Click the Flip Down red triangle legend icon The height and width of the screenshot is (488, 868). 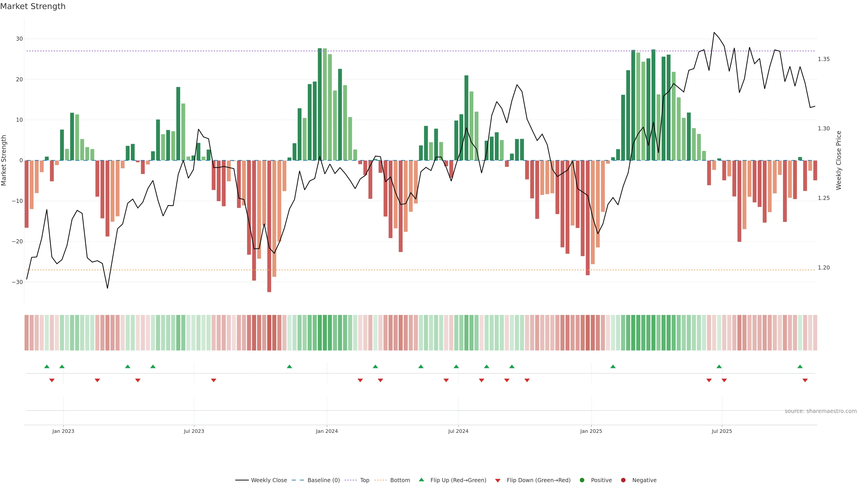tap(498, 481)
